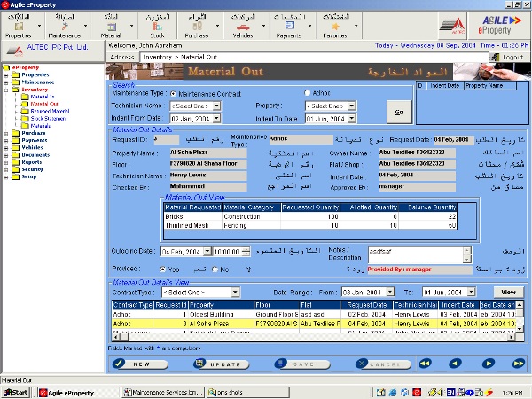Open the Stock toolbar icon
Image resolution: width=532 pixels, height=399 pixels.
(158, 26)
